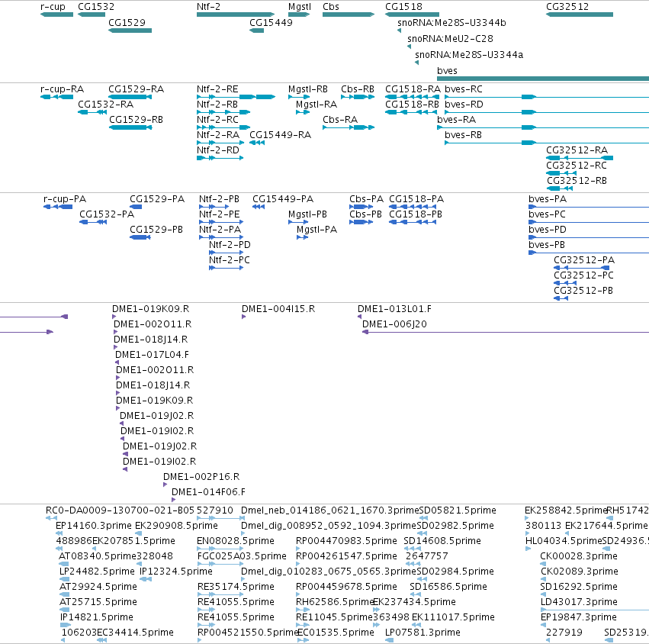
Task: Click the RP004470983.5prime EST label
Action: [346, 541]
